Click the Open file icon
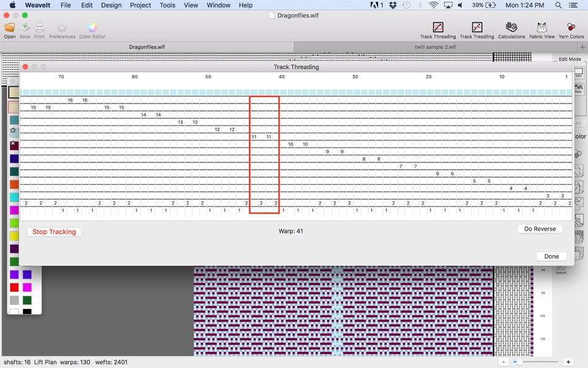The width and height of the screenshot is (588, 368). pyautogui.click(x=10, y=29)
